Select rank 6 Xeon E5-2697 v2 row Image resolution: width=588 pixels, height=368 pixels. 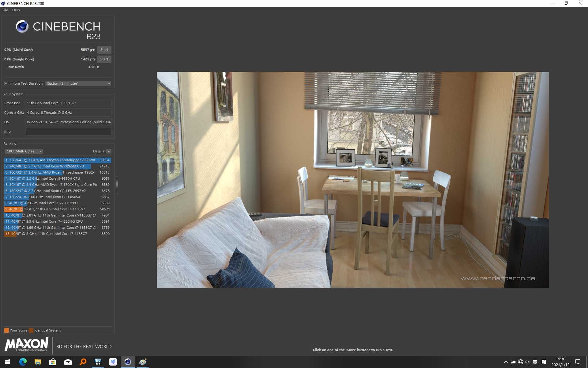tap(58, 191)
